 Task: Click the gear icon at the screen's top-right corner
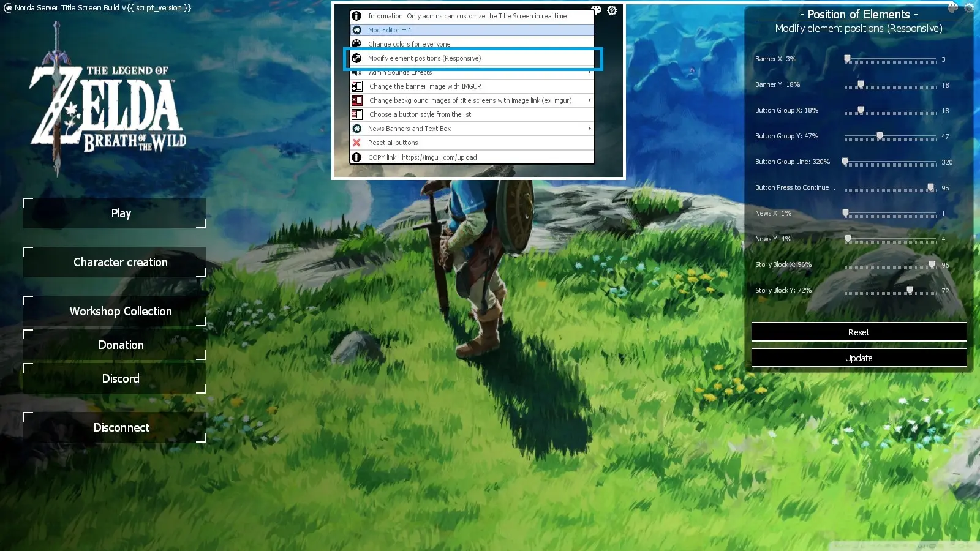[969, 8]
